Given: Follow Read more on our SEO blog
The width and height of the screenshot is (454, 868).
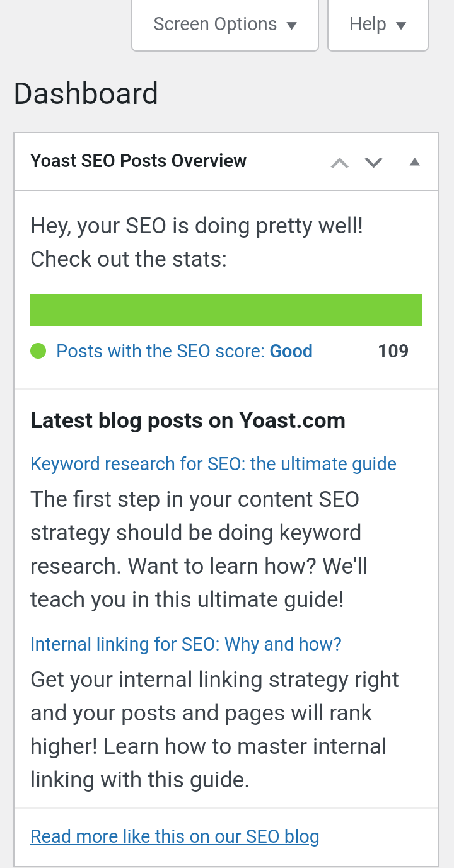Looking at the screenshot, I should 175,836.
